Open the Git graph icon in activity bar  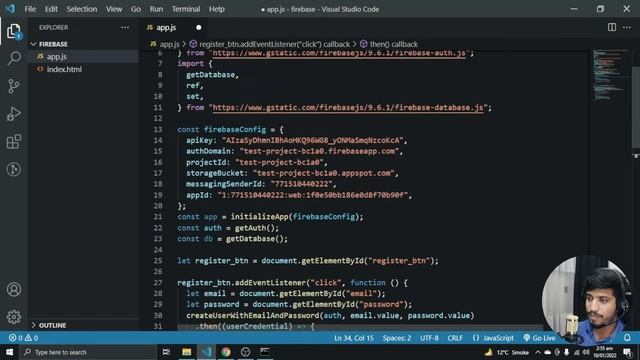point(13,169)
